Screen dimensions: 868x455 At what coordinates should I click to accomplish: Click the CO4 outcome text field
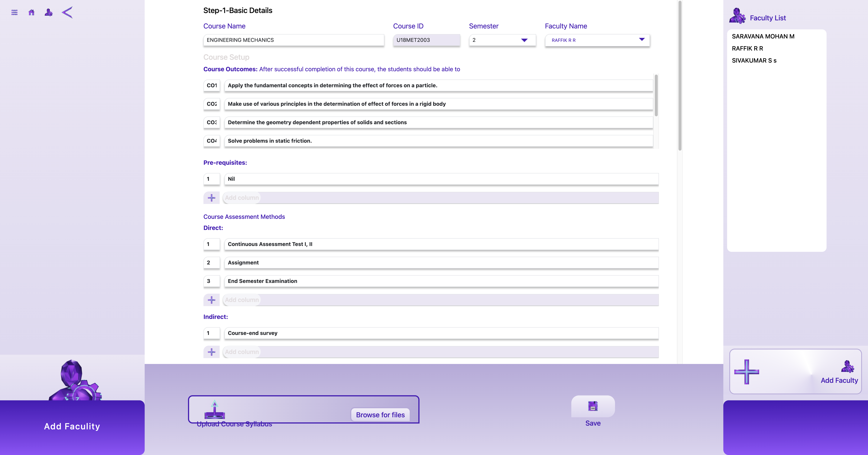point(438,141)
